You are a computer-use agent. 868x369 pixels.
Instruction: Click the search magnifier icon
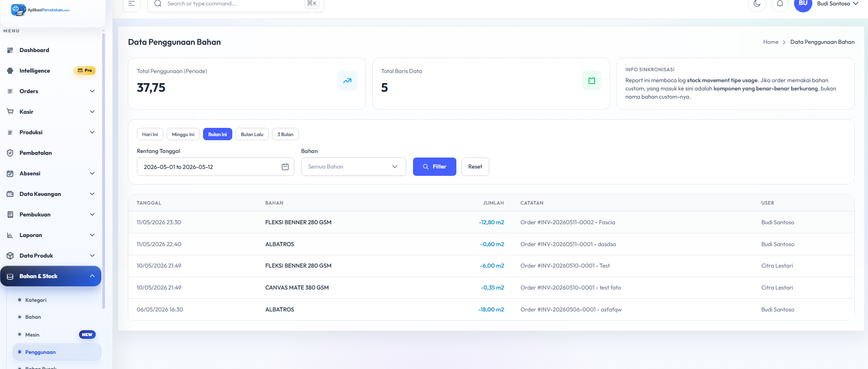[x=158, y=4]
